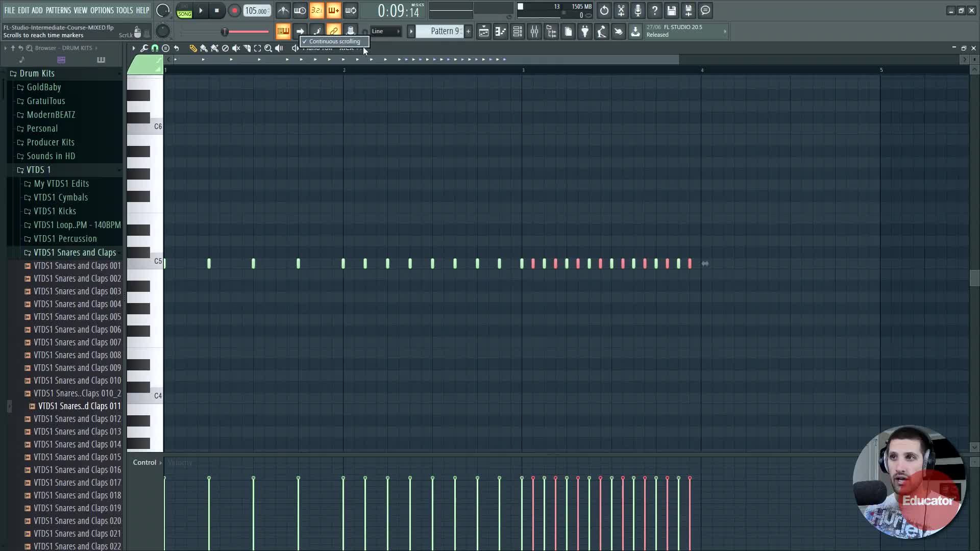The height and width of the screenshot is (551, 980).
Task: Select the piano roll Draw pencil tool
Action: 193,48
